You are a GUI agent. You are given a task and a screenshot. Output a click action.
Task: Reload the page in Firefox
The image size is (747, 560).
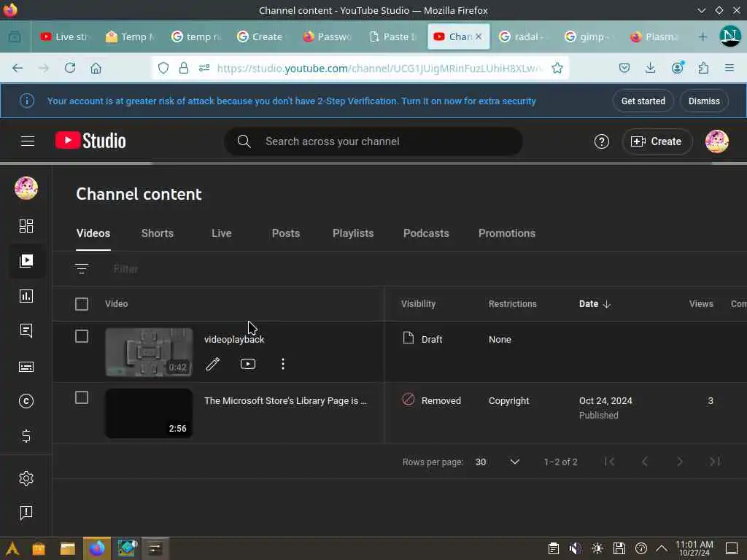[70, 68]
